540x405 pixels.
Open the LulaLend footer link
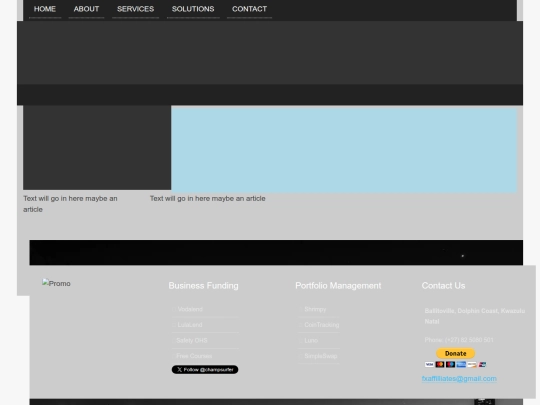tap(190, 325)
